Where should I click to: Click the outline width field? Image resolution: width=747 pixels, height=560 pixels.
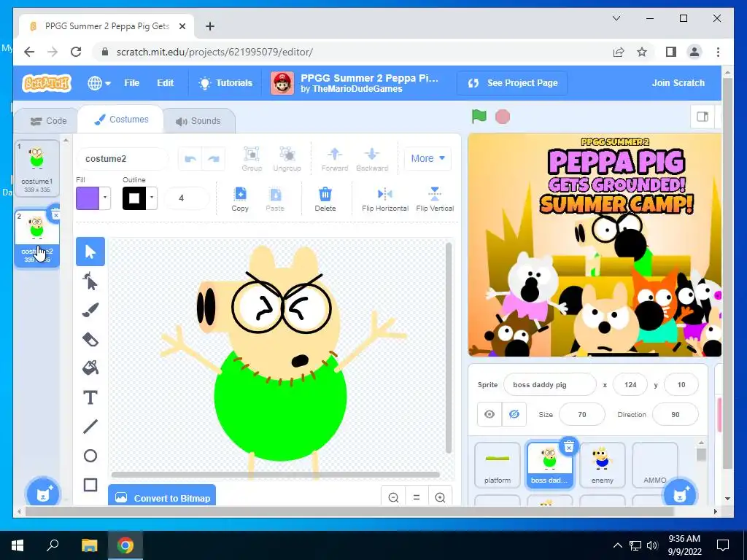(x=186, y=198)
